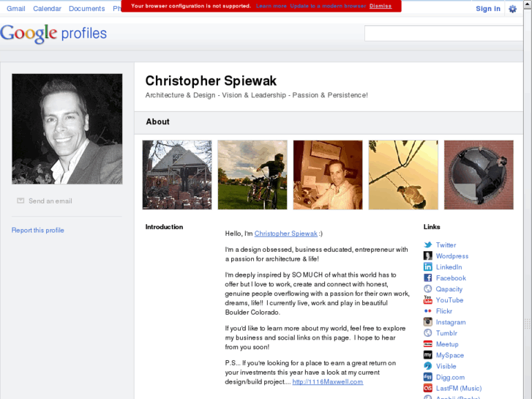Viewport: 532px width, 399px height.
Task: Click the Sign in link
Action: (488, 9)
